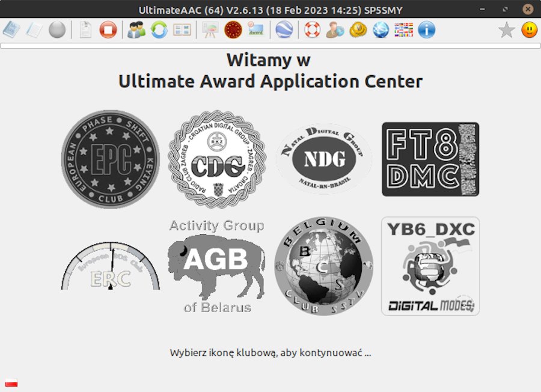Viewport: 541px width, 392px height.
Task: Click the grey sphere toolbar icon
Action: [x=57, y=29]
